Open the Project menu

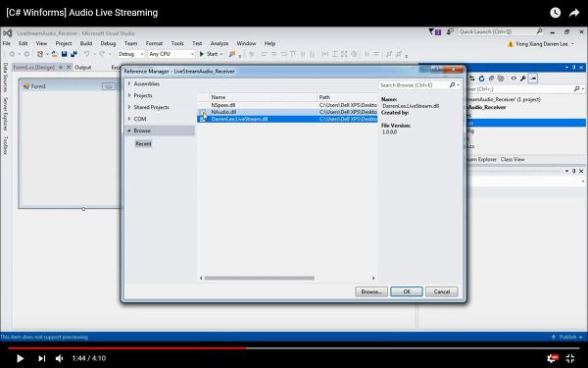[64, 43]
